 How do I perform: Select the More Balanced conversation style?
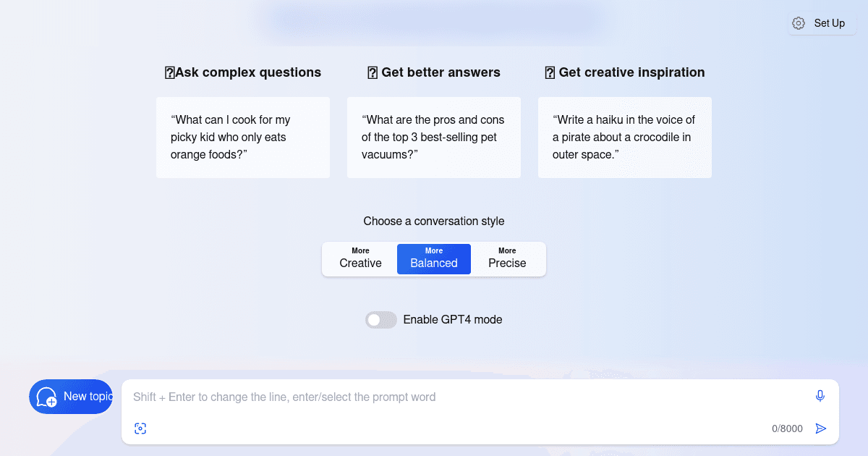pos(433,258)
